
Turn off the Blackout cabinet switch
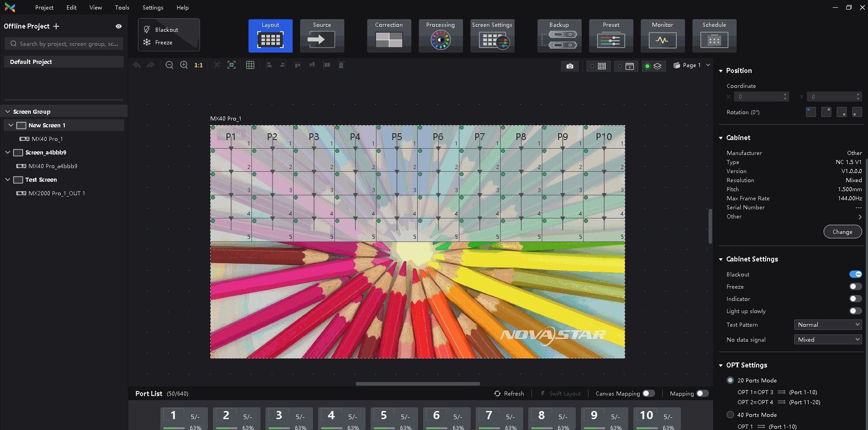[x=855, y=274]
